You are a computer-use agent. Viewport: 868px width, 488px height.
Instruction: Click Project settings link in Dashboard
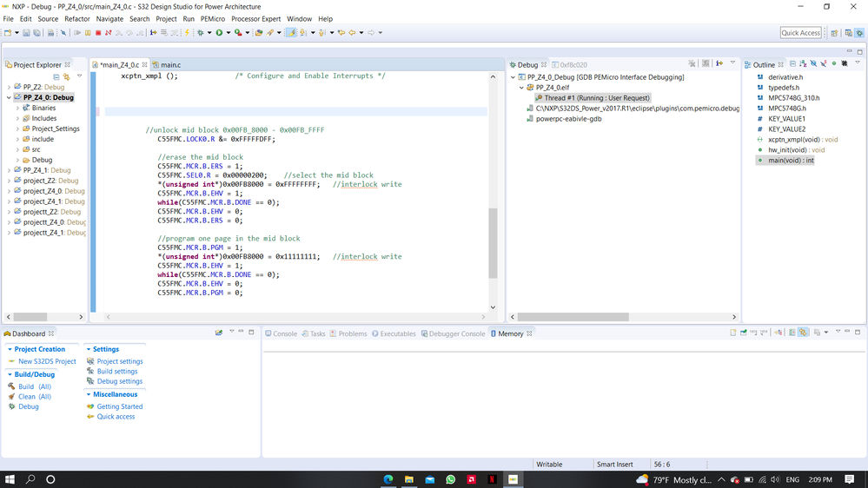click(120, 361)
